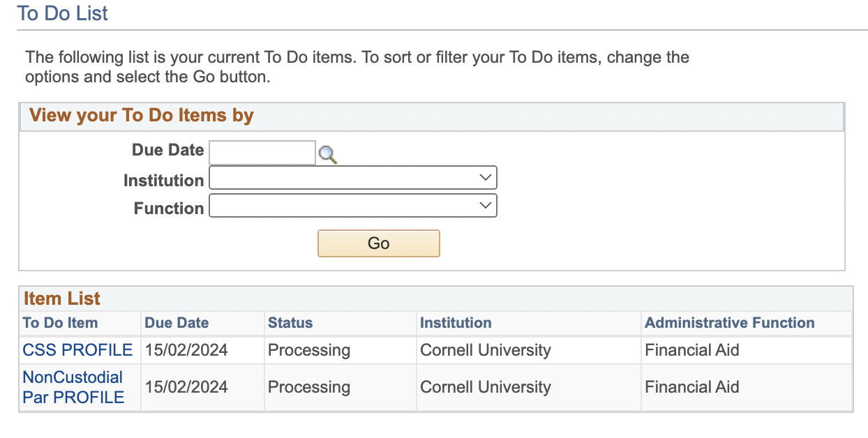Click the To Do List page title

[63, 13]
